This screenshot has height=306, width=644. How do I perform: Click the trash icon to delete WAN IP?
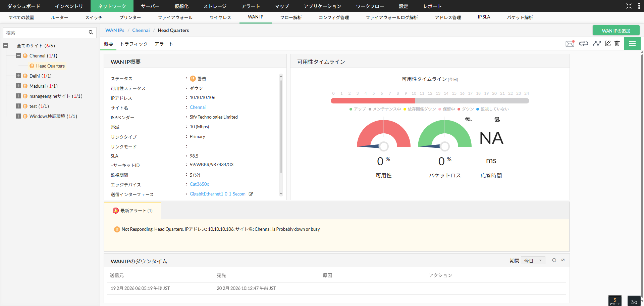(617, 43)
